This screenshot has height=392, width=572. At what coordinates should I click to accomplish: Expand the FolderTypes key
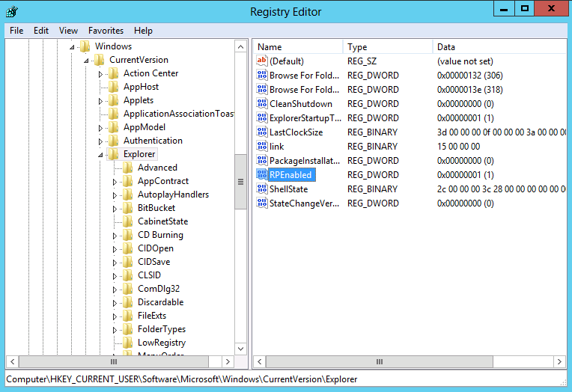click(x=115, y=331)
